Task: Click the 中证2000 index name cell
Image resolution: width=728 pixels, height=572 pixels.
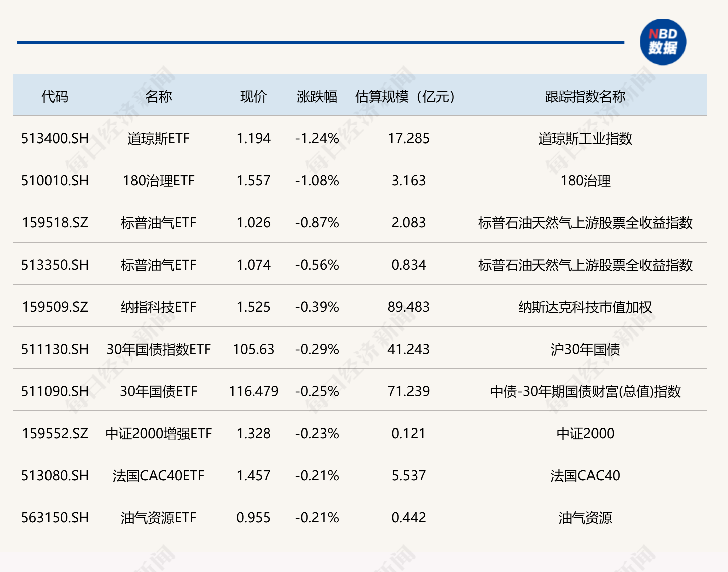Action: (585, 434)
